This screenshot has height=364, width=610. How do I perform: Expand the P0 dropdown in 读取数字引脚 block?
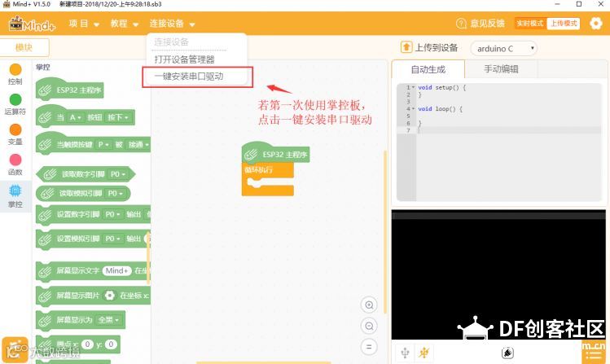point(117,174)
